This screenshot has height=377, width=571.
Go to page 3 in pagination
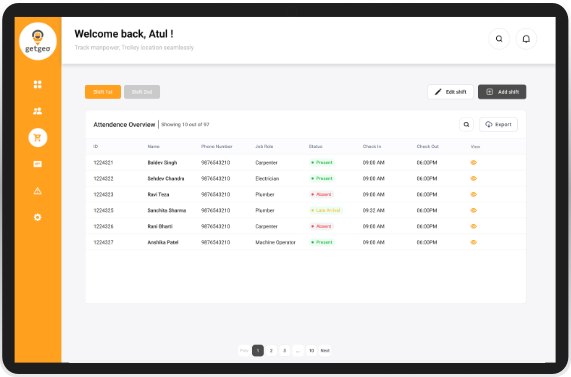point(285,350)
